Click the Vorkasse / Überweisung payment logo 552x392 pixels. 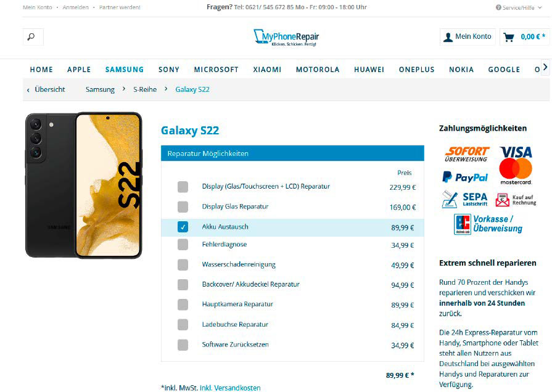coord(488,224)
